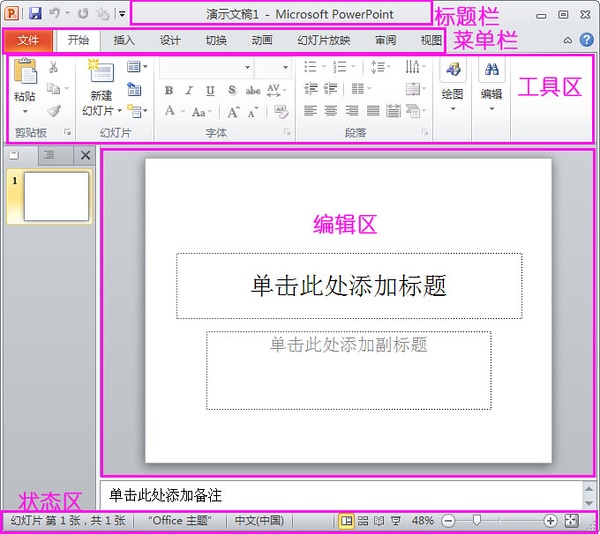The width and height of the screenshot is (600, 534).
Task: Toggle Strikethrough abc formatting
Action: pyautogui.click(x=253, y=91)
